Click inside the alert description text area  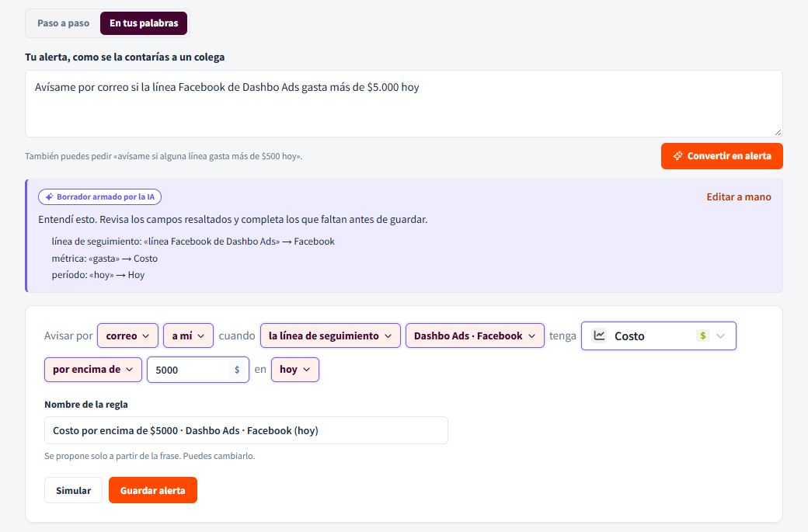point(403,103)
